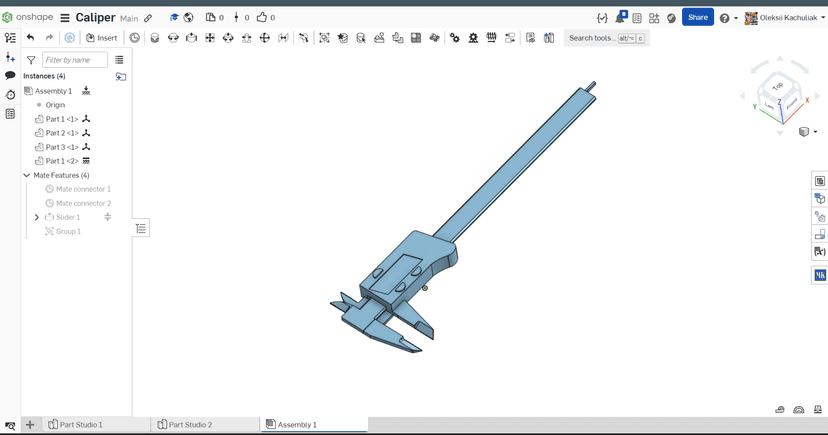Open the filter icon beside Filter by name
The image size is (828, 435).
click(31, 60)
